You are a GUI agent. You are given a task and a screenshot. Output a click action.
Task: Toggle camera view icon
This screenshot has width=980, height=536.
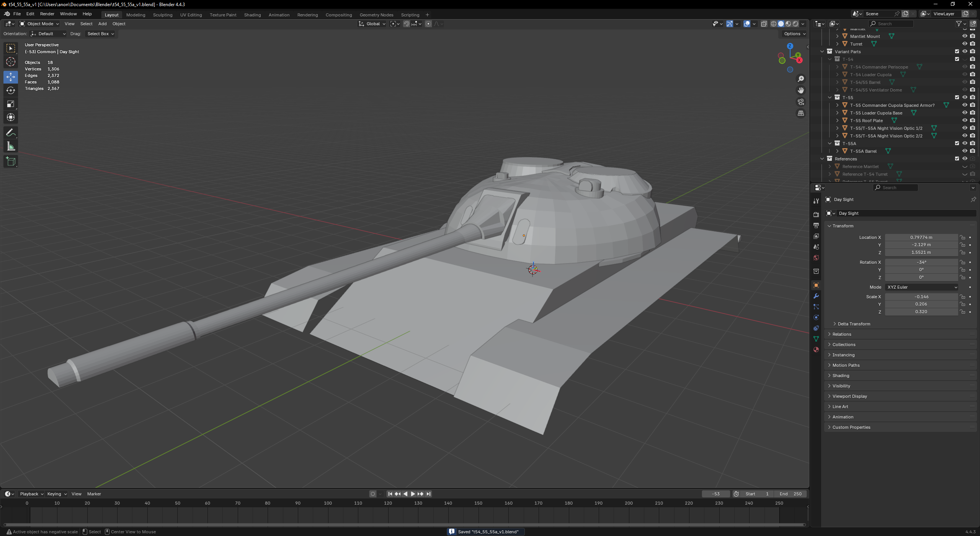(x=801, y=102)
